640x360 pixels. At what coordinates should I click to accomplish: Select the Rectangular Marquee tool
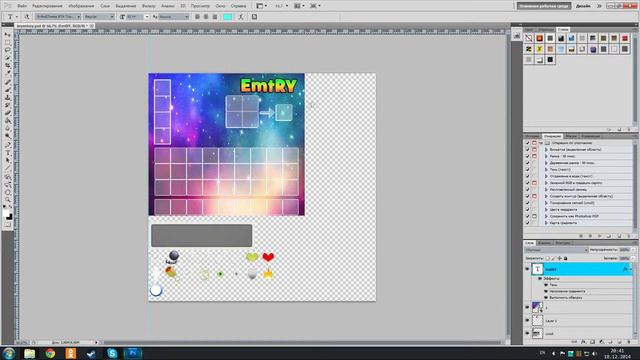[x=8, y=43]
